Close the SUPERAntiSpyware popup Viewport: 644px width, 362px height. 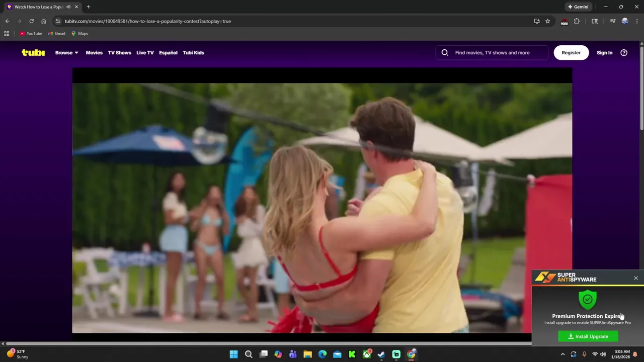click(x=636, y=278)
